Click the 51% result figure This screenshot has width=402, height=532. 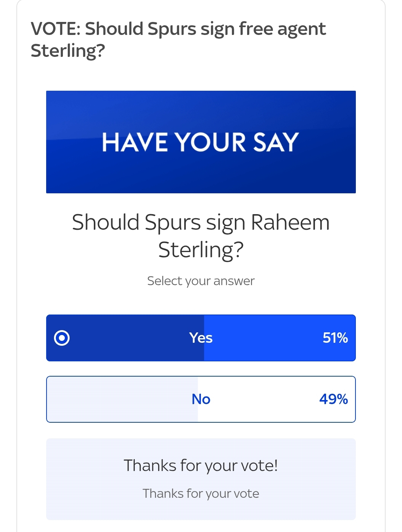(335, 338)
